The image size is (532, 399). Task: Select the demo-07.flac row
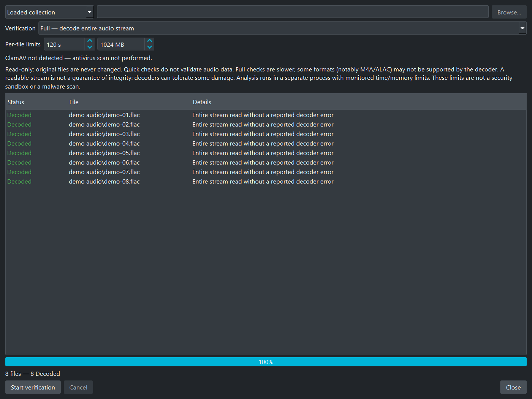[x=266, y=172]
